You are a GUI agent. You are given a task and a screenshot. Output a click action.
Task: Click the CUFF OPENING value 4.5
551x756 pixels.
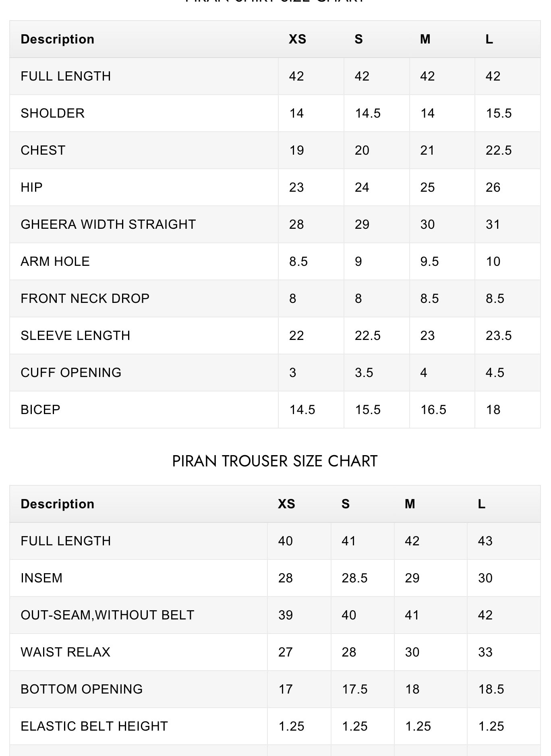[x=495, y=373]
